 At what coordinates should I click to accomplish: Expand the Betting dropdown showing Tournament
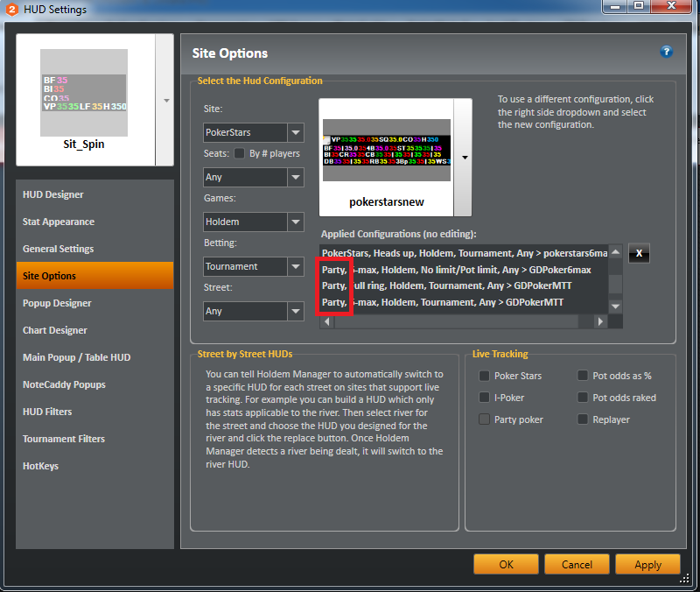254,266
